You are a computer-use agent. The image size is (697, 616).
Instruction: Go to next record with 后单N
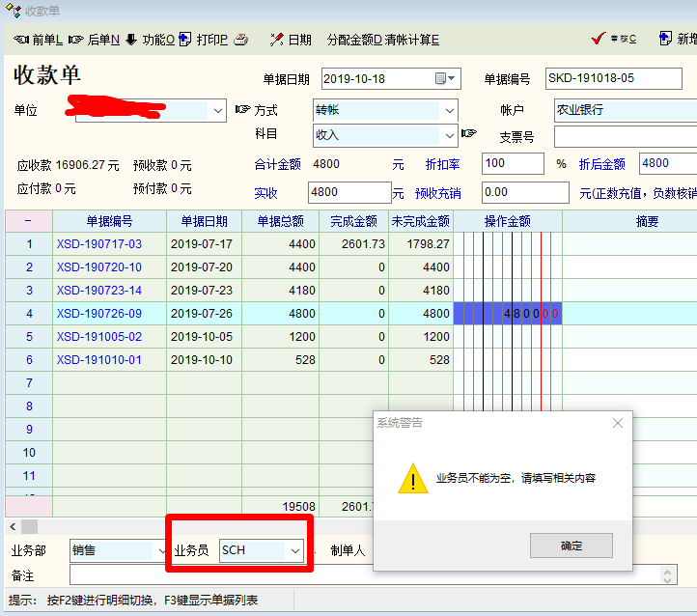(x=95, y=40)
